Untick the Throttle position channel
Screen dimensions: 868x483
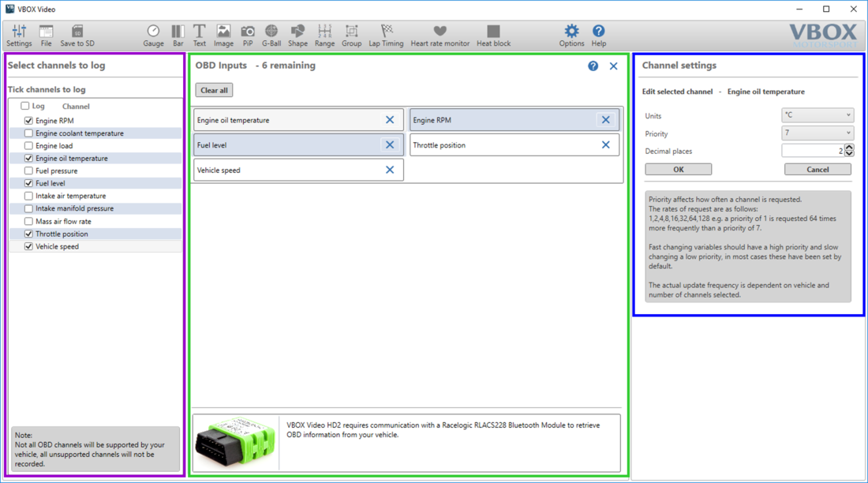coord(28,234)
